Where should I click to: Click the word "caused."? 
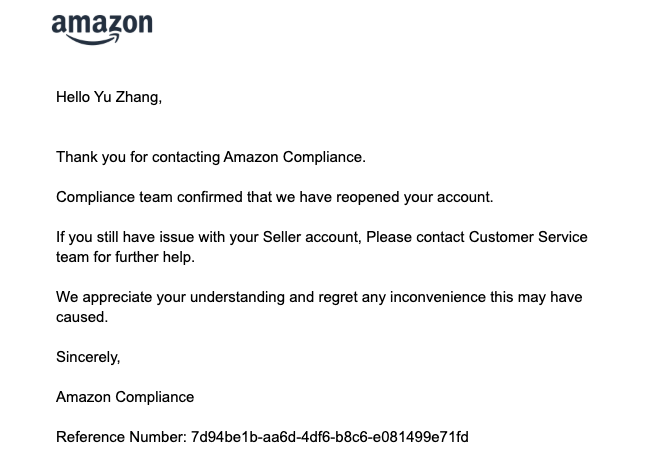[x=82, y=317]
